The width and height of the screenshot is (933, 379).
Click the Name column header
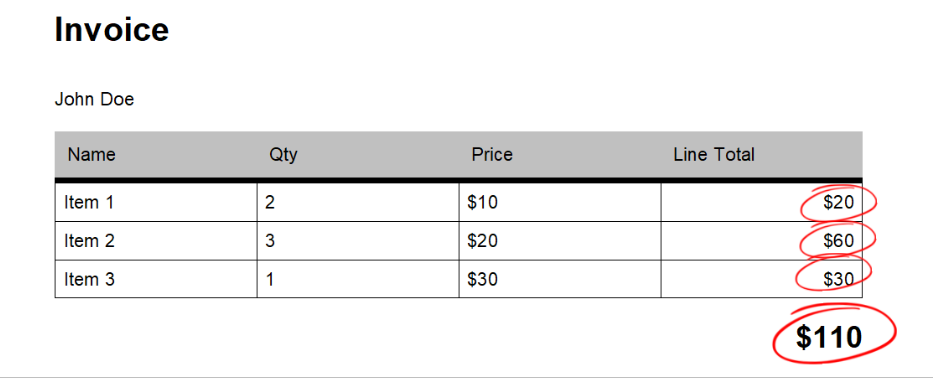coord(92,155)
